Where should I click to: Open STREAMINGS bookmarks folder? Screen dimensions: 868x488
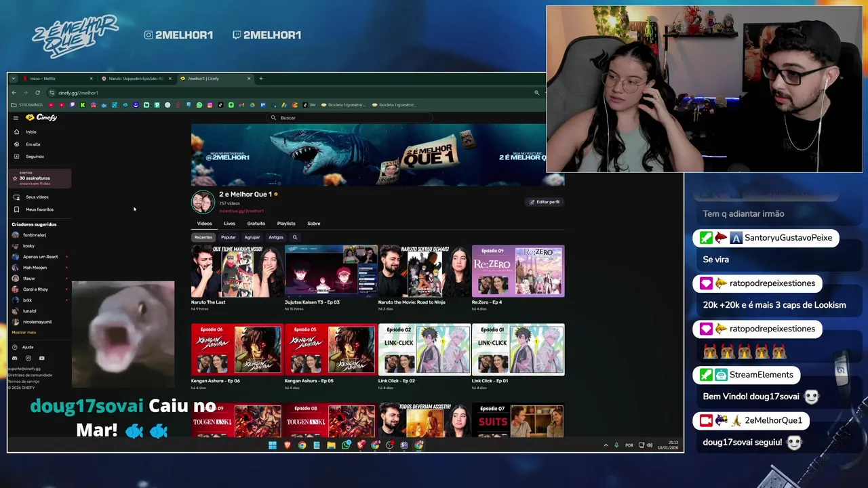[27, 105]
